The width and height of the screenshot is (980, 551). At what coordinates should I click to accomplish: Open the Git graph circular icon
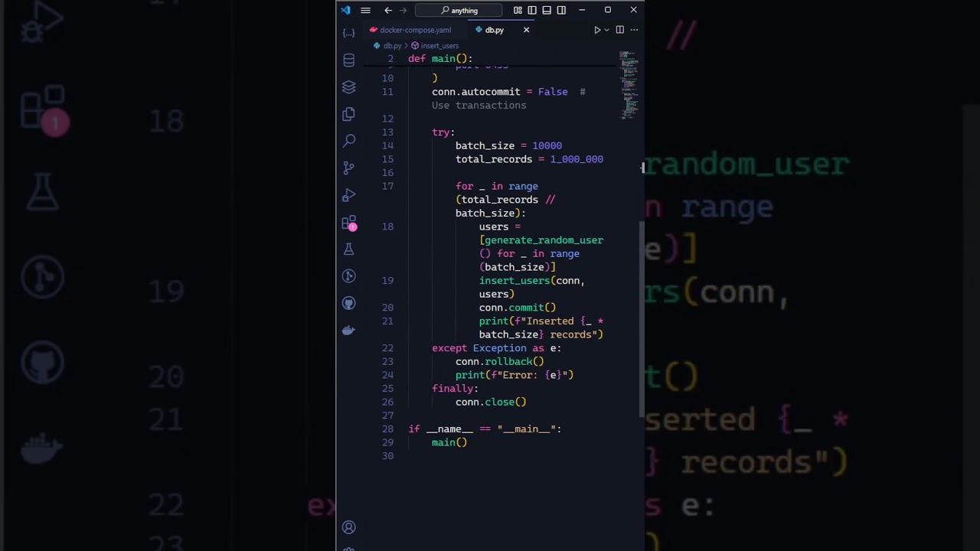pyautogui.click(x=349, y=276)
